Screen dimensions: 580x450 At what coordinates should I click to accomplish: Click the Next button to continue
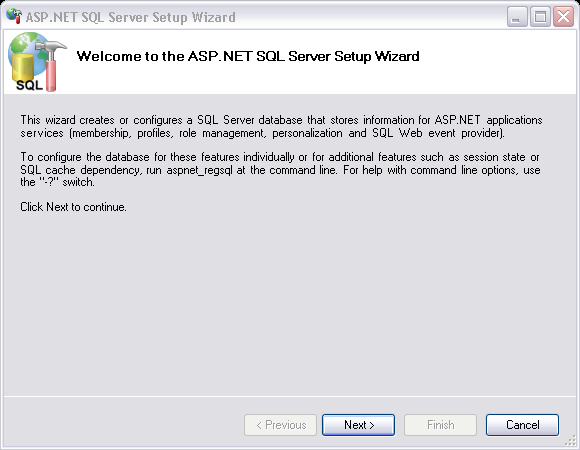coord(358,425)
